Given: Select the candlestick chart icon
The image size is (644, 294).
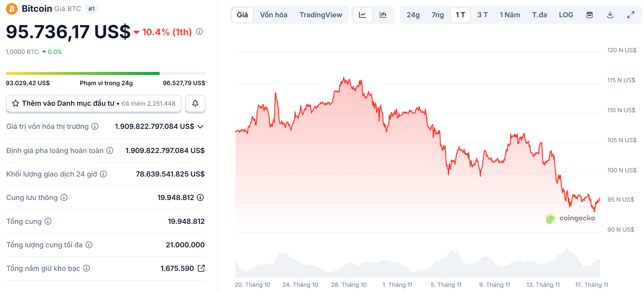Looking at the screenshot, I should (382, 15).
